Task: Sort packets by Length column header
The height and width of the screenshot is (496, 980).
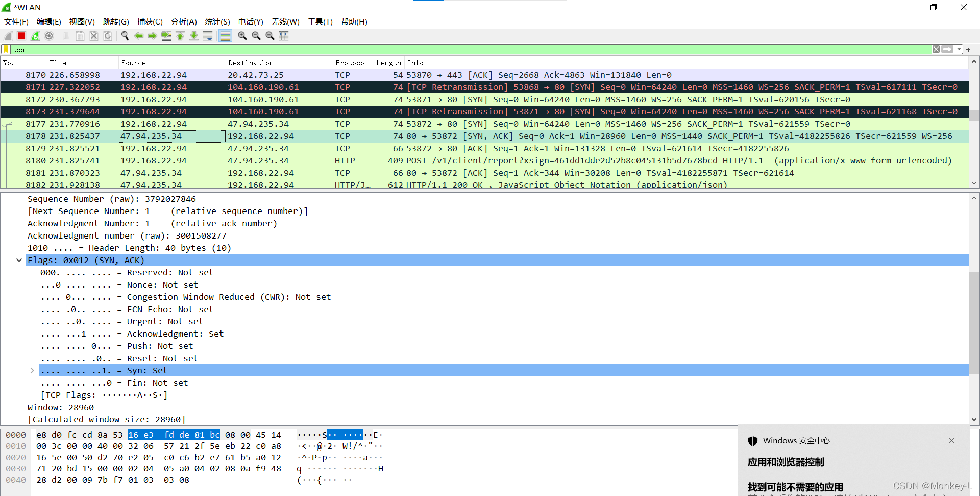Action: coord(389,63)
